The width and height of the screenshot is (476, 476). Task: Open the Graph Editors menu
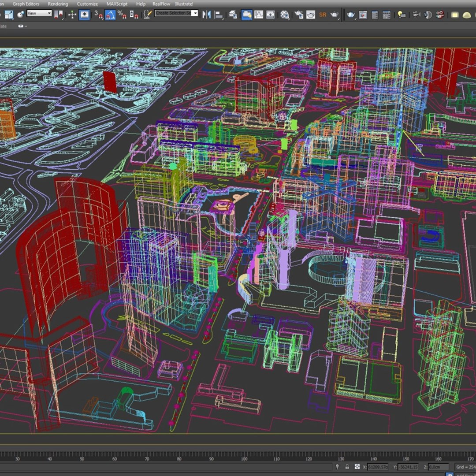(26, 4)
